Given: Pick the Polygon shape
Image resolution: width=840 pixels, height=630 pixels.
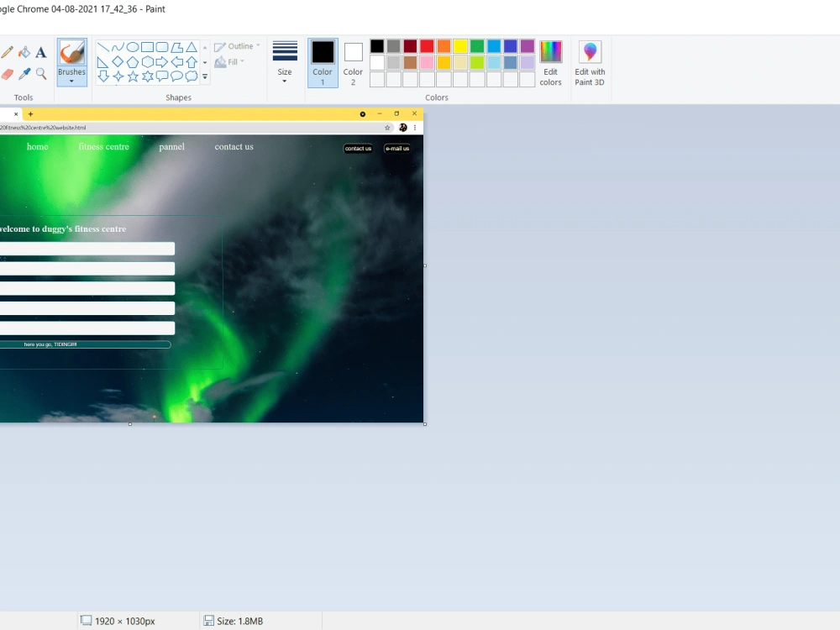Looking at the screenshot, I should point(176,47).
